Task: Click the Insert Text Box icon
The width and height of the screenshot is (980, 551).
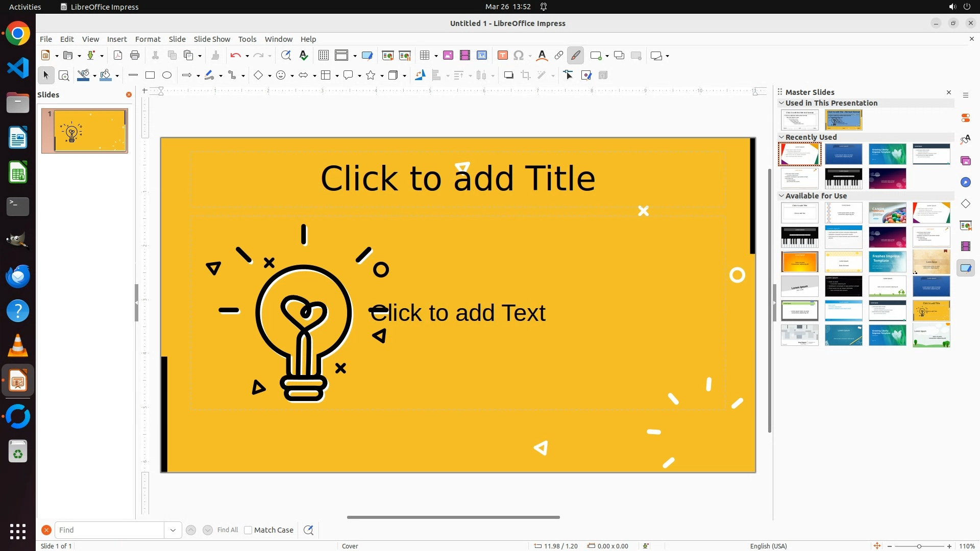Action: (x=503, y=56)
